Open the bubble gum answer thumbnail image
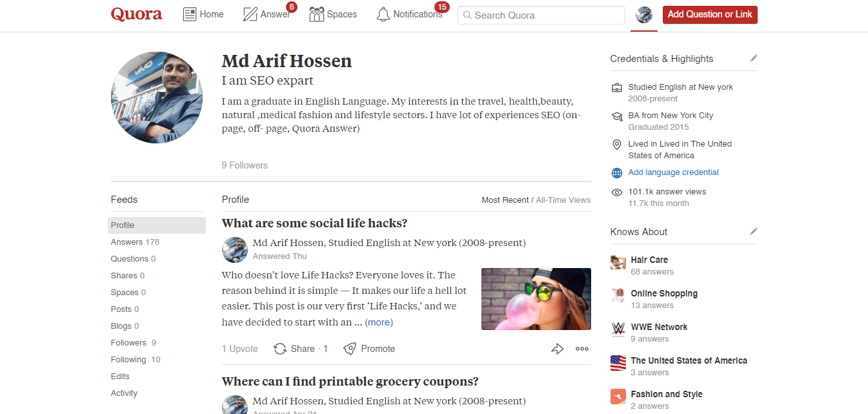 (536, 299)
